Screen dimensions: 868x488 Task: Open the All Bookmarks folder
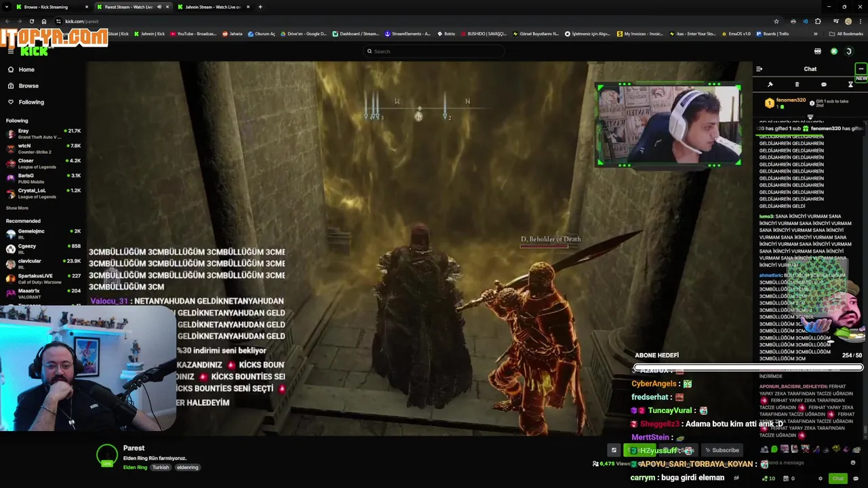pos(846,34)
